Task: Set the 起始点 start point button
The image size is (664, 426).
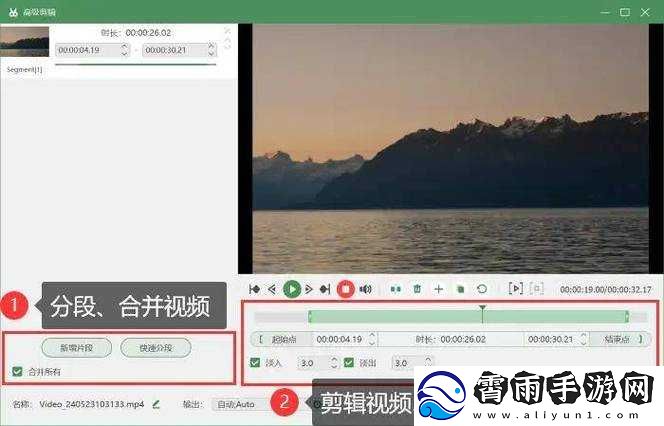Action: point(280,339)
